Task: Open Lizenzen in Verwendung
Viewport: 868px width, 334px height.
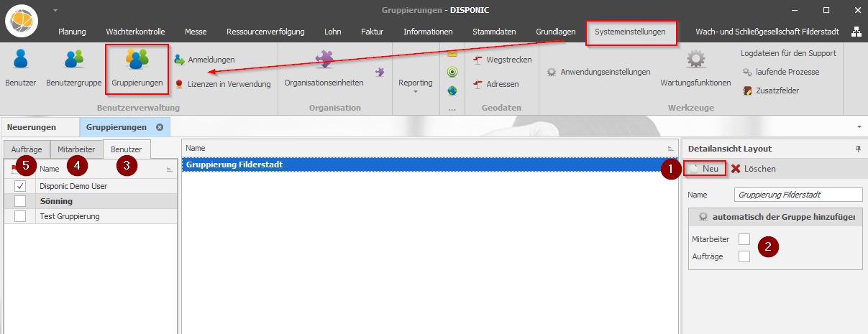Action: (x=222, y=84)
